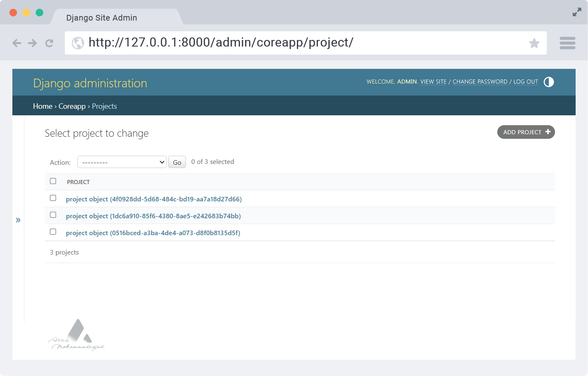Click the fullscreen expand arrows icon
The height and width of the screenshot is (376, 588).
(577, 12)
